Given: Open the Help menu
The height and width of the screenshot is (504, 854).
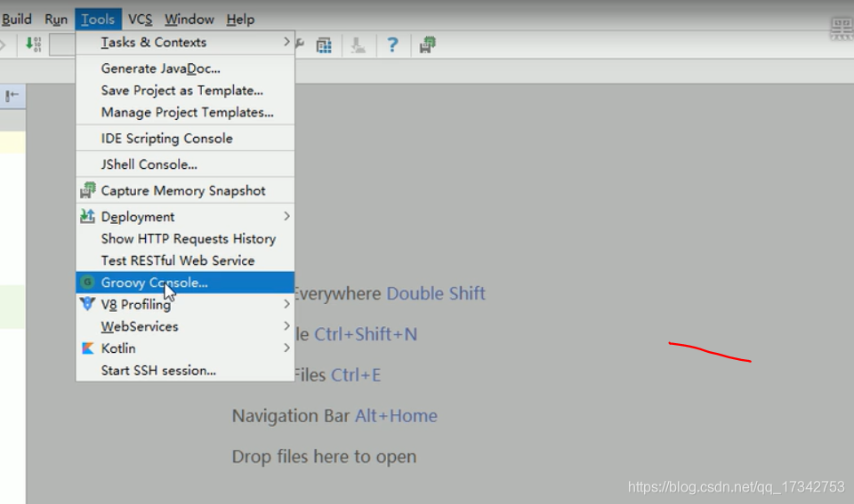Looking at the screenshot, I should pyautogui.click(x=240, y=20).
